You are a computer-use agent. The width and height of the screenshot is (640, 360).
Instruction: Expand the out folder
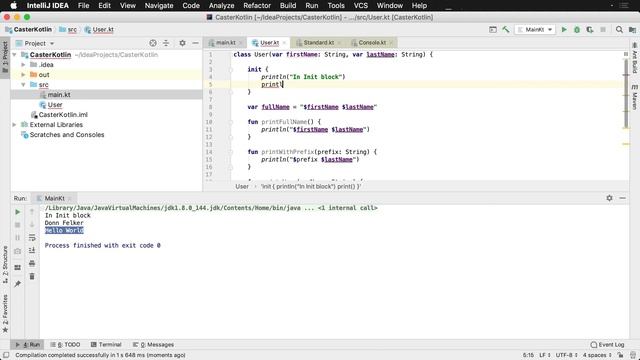click(x=23, y=75)
